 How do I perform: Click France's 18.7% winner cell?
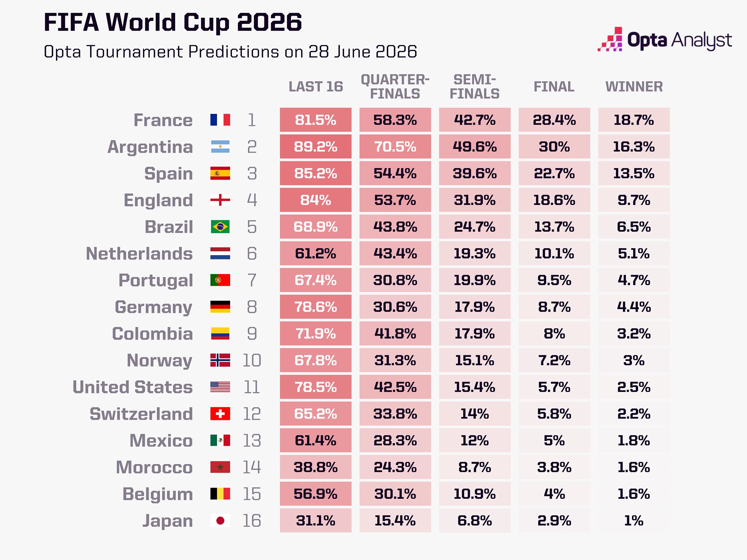coord(634,120)
